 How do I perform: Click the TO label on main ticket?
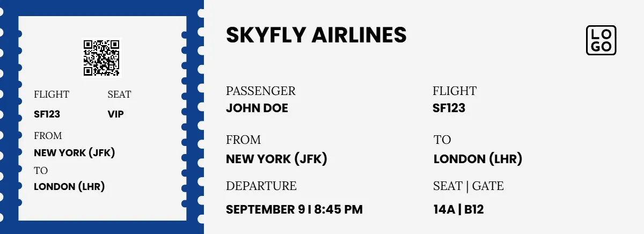[442, 140]
